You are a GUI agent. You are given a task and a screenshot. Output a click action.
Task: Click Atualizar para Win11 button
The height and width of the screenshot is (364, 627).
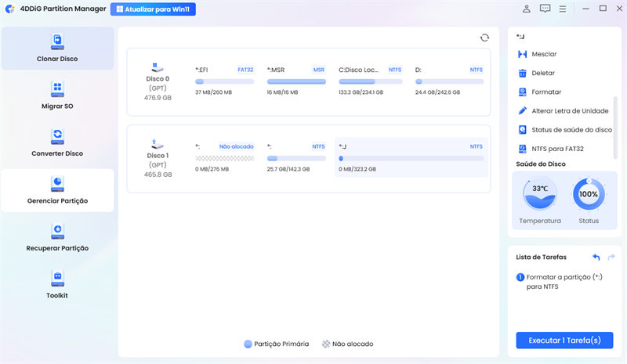[x=153, y=9]
